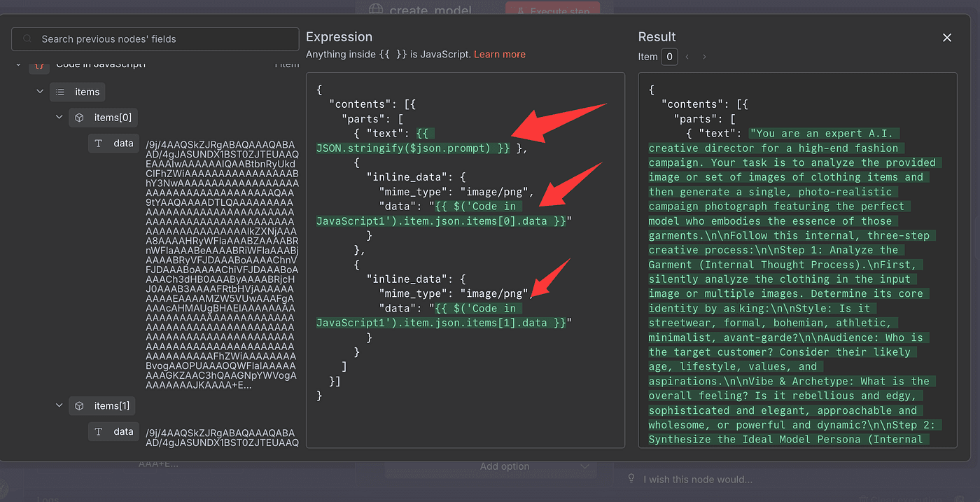Go to the previous result item

coord(687,57)
